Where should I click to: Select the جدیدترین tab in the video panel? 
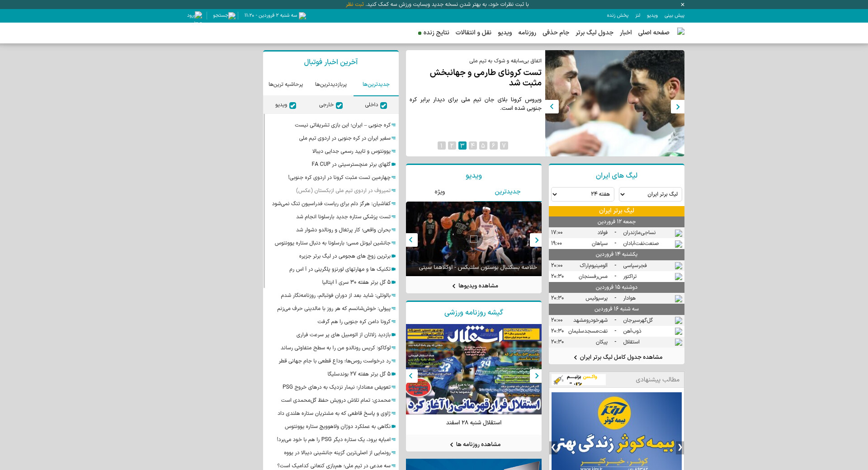[x=508, y=192]
